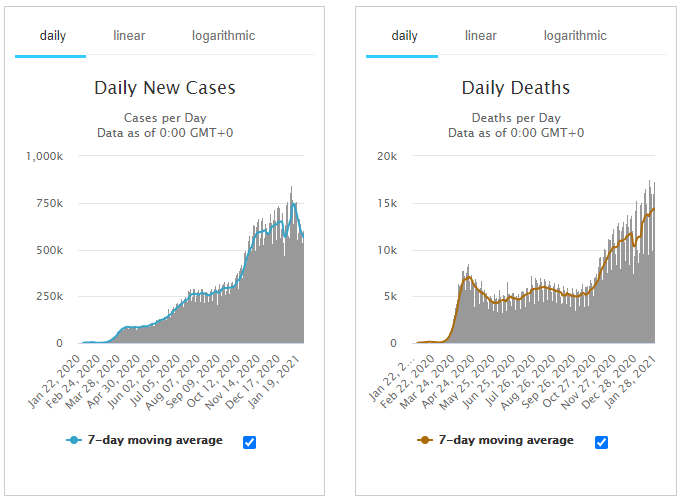682x502 pixels.
Task: Click the Daily Deaths chart title
Action: point(516,88)
